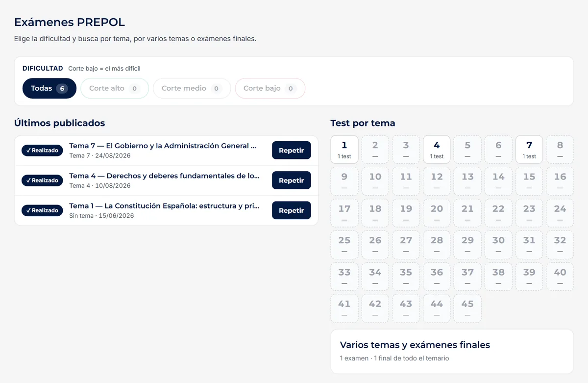Repeat the Tema 1 Constitución exam
This screenshot has height=383, width=588.
(x=292, y=210)
